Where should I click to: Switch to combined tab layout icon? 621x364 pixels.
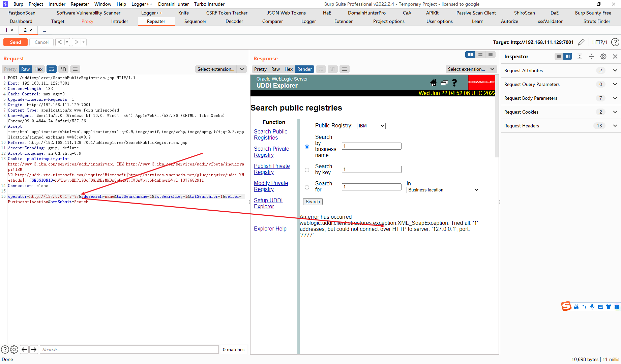(491, 55)
